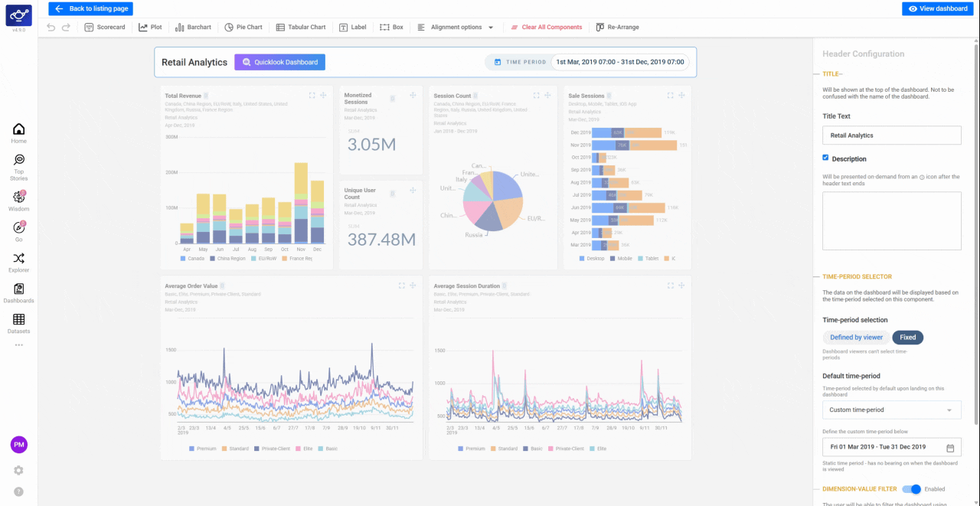Click the PM user avatar
This screenshot has width=980, height=506.
[x=18, y=445]
